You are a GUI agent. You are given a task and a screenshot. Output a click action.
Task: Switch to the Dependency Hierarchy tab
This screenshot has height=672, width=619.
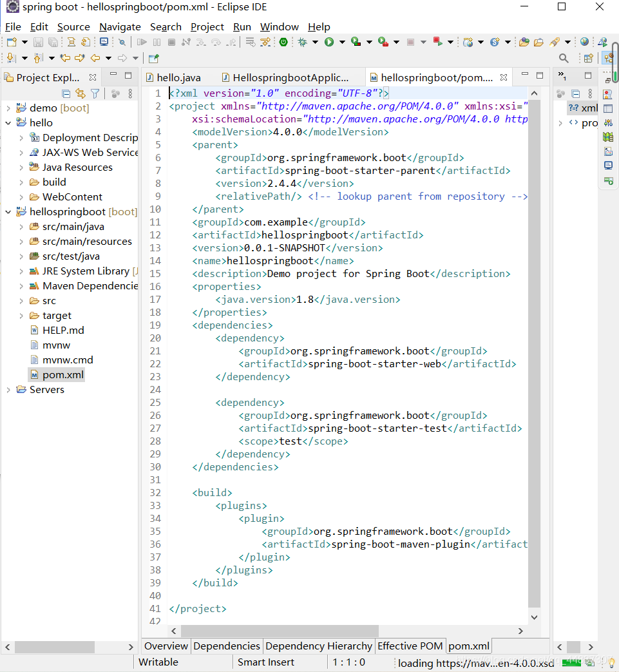click(x=319, y=646)
